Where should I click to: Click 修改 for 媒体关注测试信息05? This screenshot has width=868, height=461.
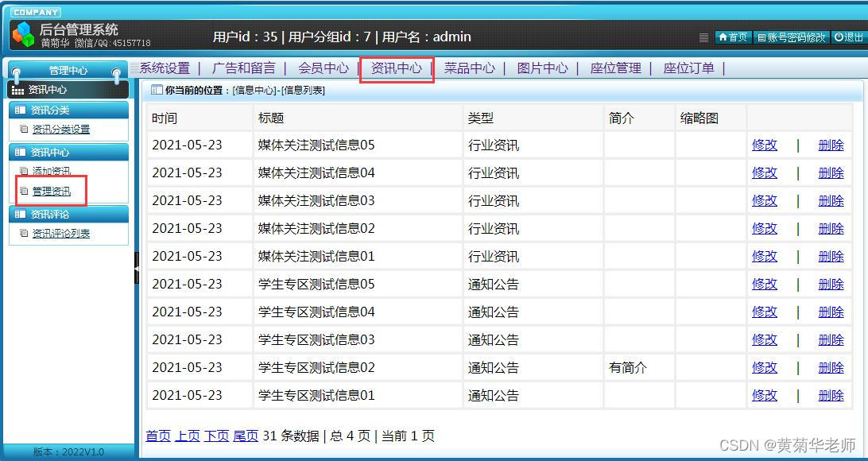tap(765, 145)
